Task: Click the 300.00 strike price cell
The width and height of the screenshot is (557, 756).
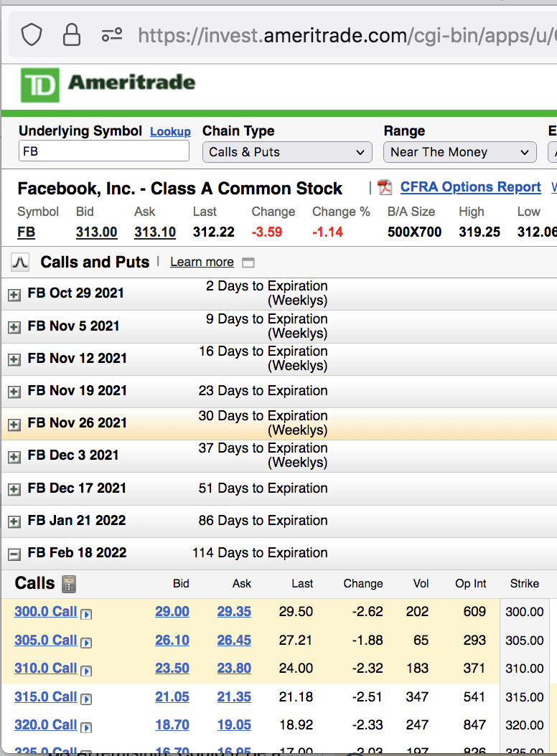Action: [525, 613]
